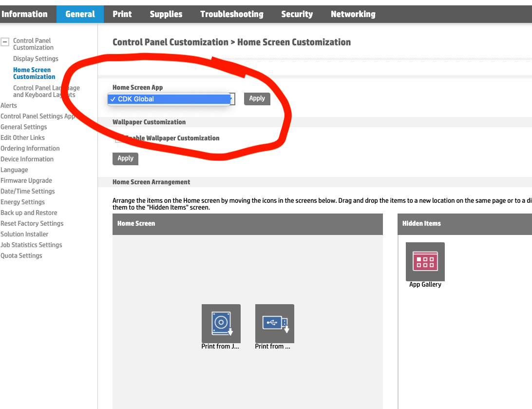Navigate to Energy Settings
The image size is (532, 409).
point(22,202)
